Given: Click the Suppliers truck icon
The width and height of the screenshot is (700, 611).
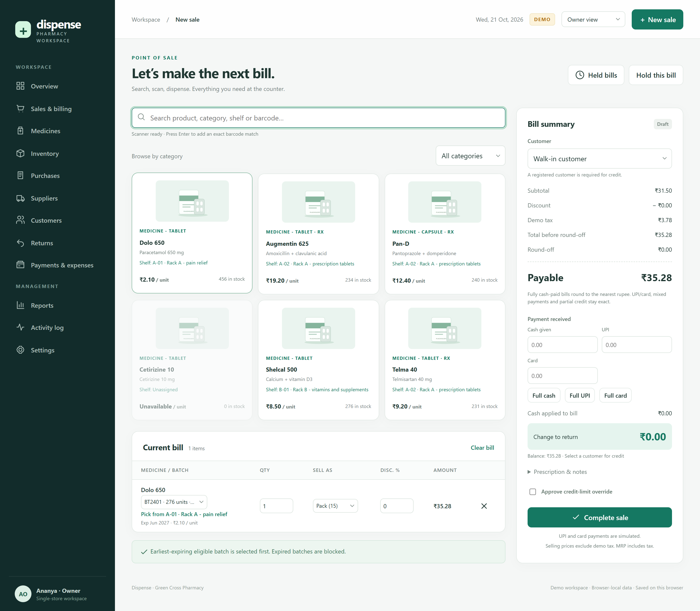Looking at the screenshot, I should 20,198.
